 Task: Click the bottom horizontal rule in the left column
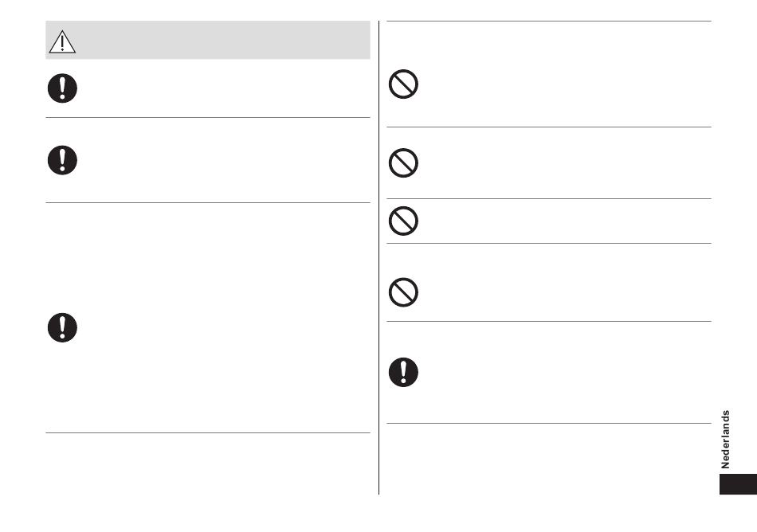pos(208,432)
